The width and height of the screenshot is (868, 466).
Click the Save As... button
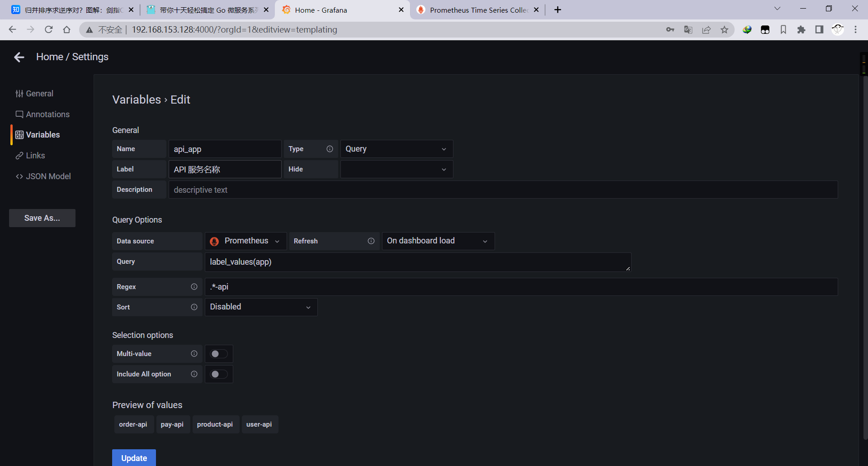pos(42,218)
